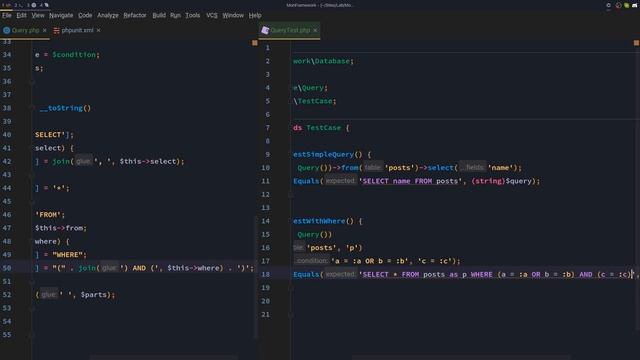Image resolution: width=640 pixels, height=360 pixels.
Task: Toggle the fold marker at line 12 in QueryTest.php
Action: [291, 195]
